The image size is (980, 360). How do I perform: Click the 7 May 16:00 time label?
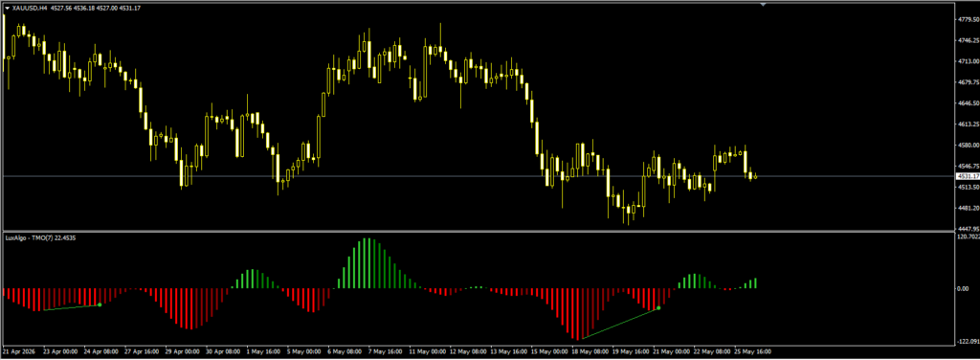(385, 351)
